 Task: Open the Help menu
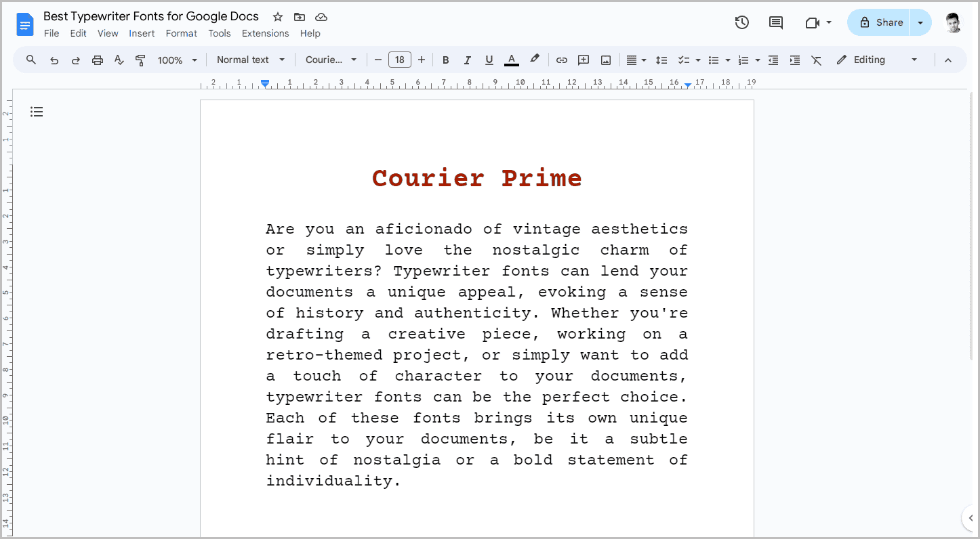point(310,33)
